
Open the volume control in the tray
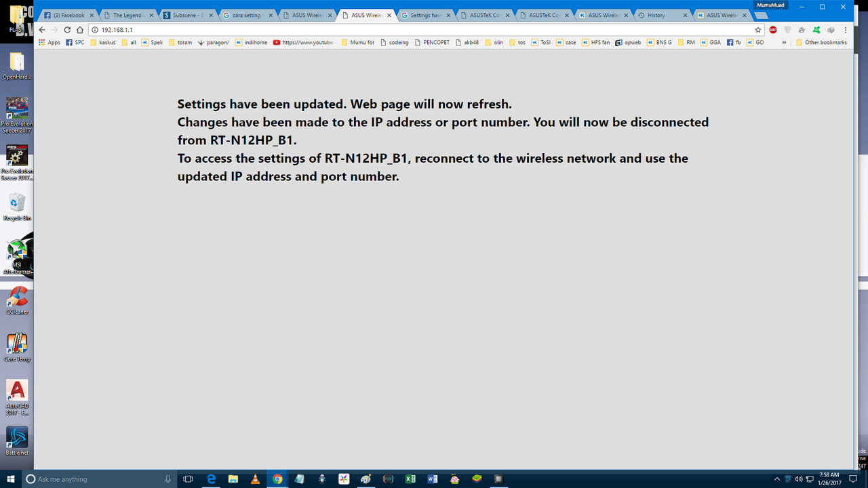coord(798,479)
